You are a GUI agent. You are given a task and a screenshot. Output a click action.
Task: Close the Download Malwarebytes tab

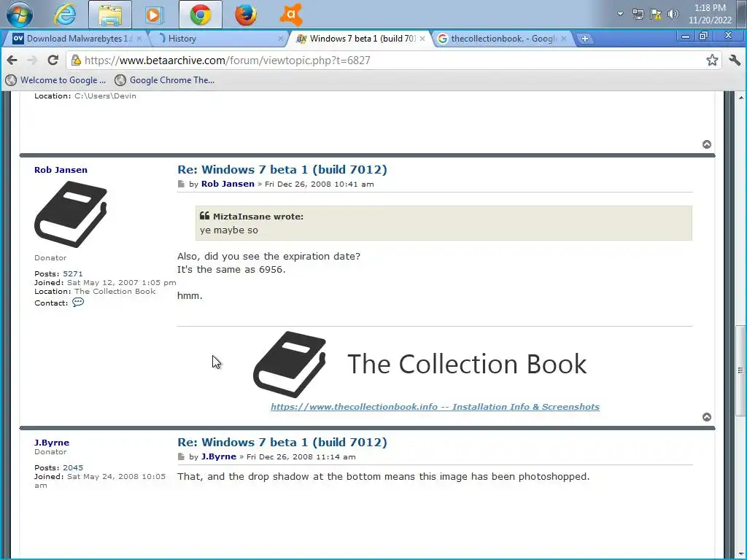[139, 39]
